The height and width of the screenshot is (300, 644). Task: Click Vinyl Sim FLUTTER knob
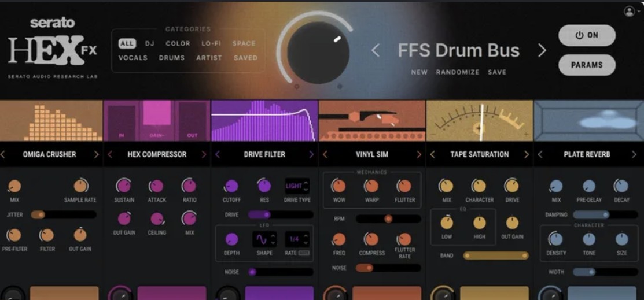coord(404,186)
